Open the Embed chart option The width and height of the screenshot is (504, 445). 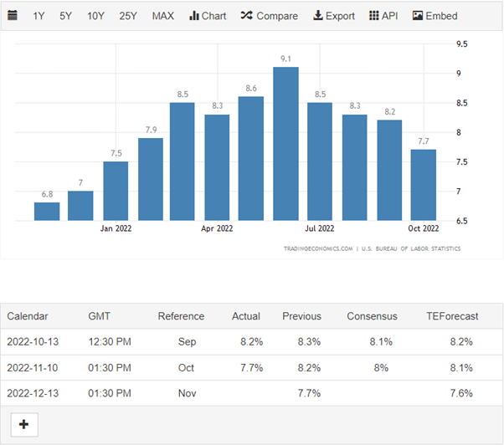pyautogui.click(x=435, y=16)
